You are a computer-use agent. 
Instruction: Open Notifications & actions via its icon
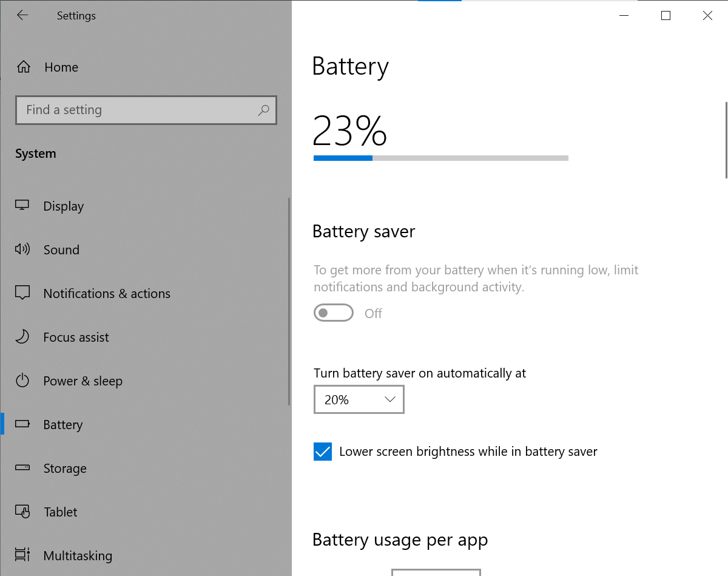point(22,293)
